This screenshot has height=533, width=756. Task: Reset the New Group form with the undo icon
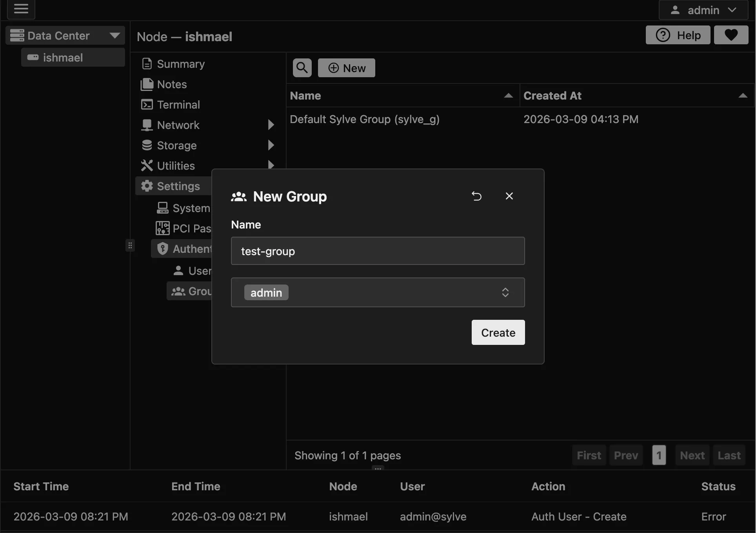point(476,196)
